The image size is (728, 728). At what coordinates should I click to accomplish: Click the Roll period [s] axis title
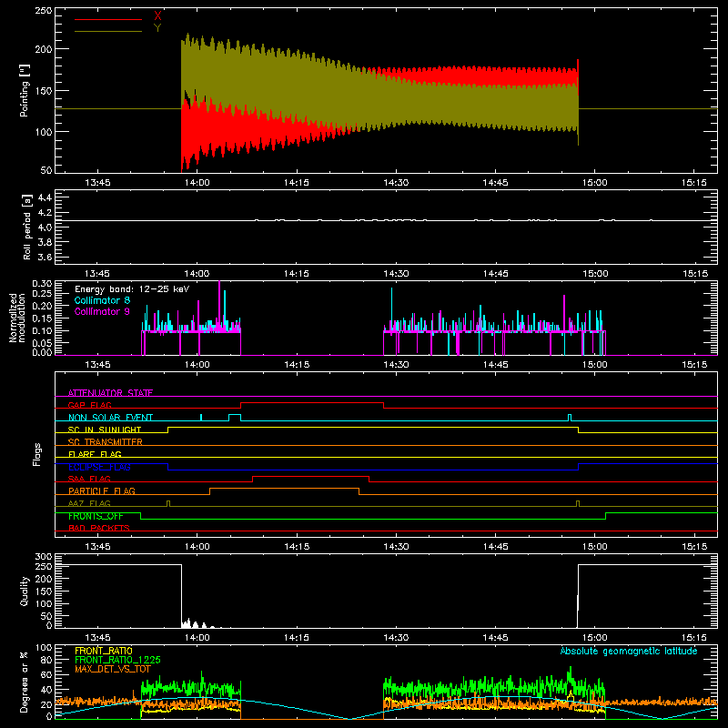(27, 227)
